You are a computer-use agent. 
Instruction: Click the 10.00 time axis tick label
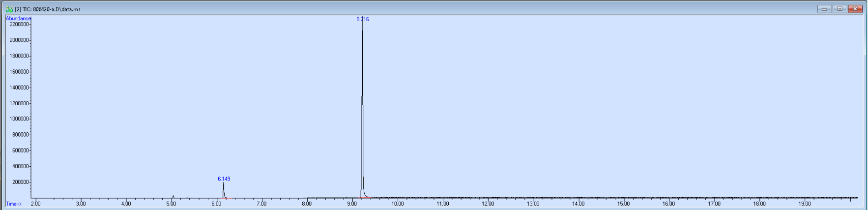click(x=398, y=204)
